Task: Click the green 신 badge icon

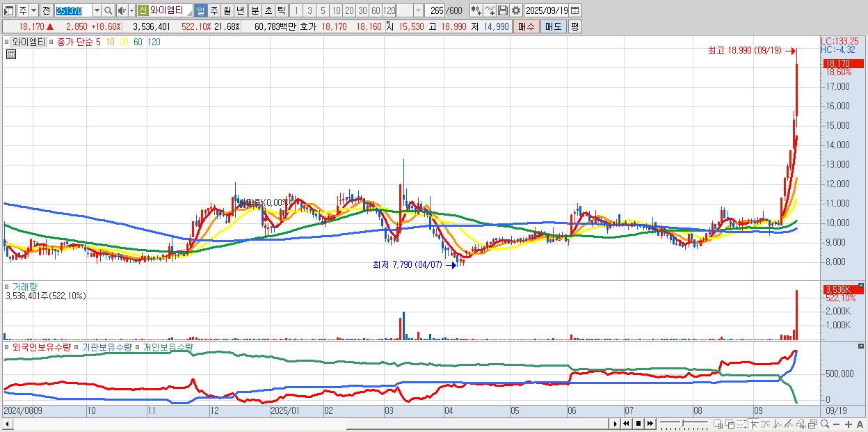Action: [143, 10]
